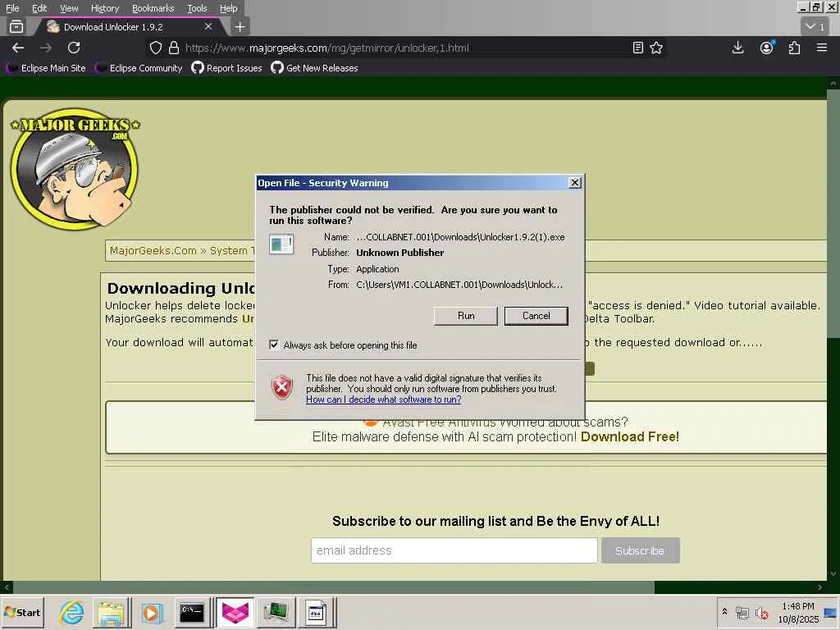Screen dimensions: 840x630
Task: Open the View menu
Action: (x=69, y=8)
